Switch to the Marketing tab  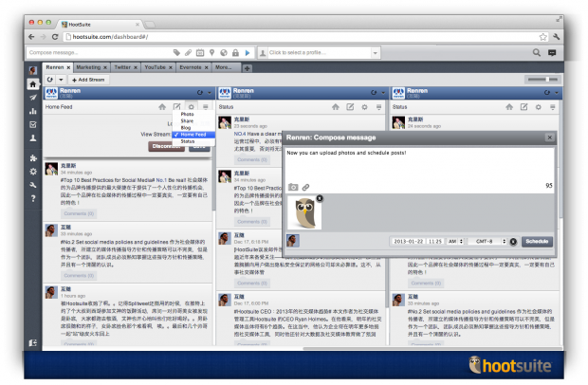pyautogui.click(x=88, y=67)
